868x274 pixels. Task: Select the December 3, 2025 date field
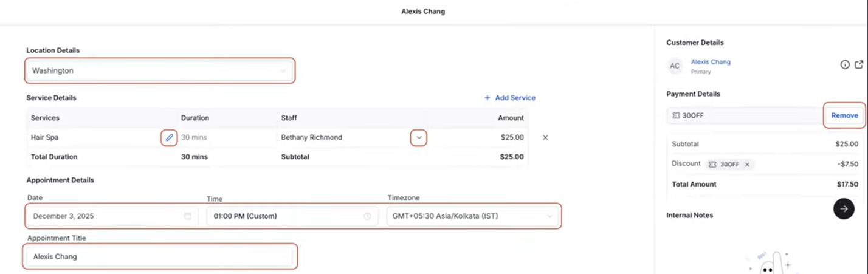coord(106,216)
